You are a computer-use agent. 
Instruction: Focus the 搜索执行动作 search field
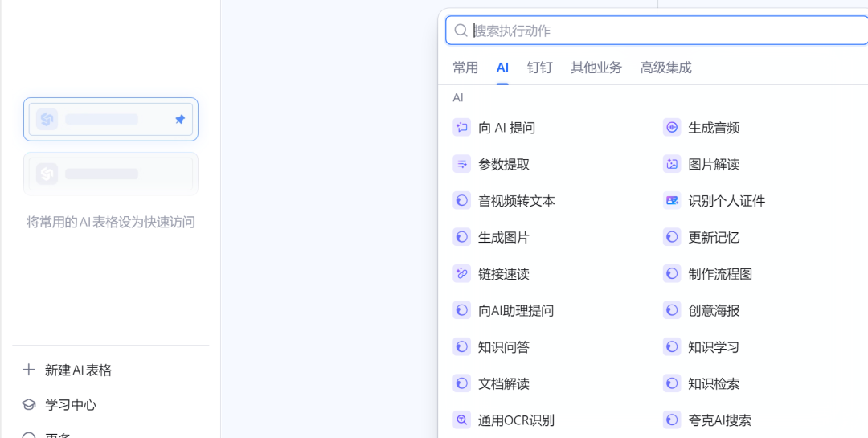click(x=657, y=30)
